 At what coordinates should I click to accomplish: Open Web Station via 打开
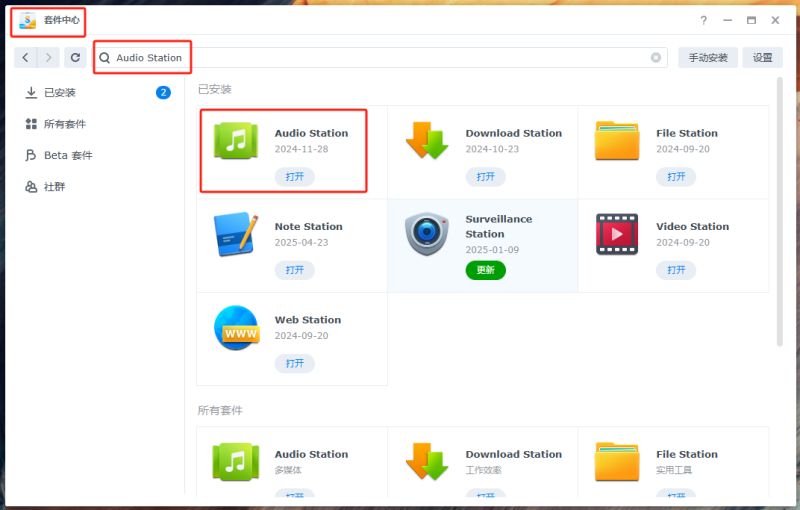(x=294, y=363)
